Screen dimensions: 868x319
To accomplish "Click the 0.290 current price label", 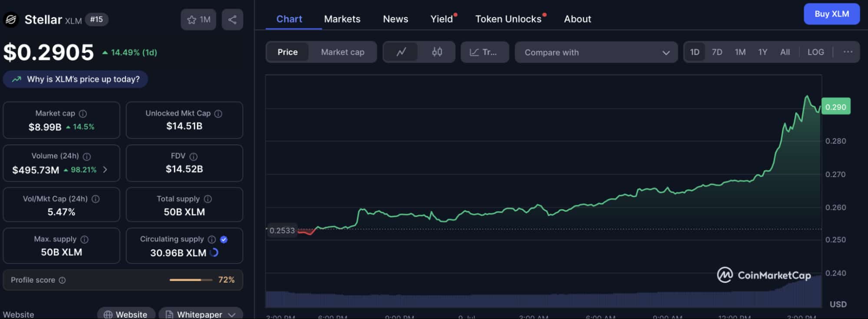I will click(836, 107).
